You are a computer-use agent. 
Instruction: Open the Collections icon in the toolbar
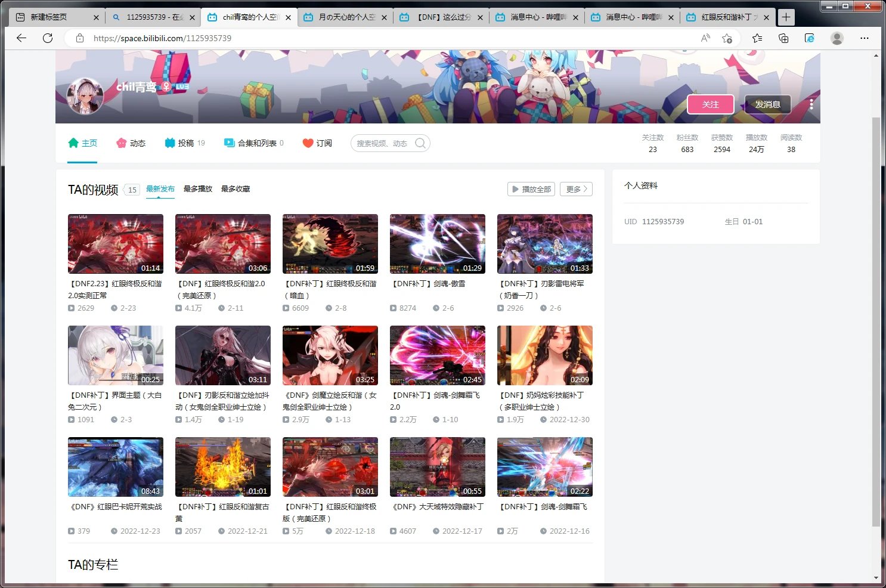(x=783, y=38)
